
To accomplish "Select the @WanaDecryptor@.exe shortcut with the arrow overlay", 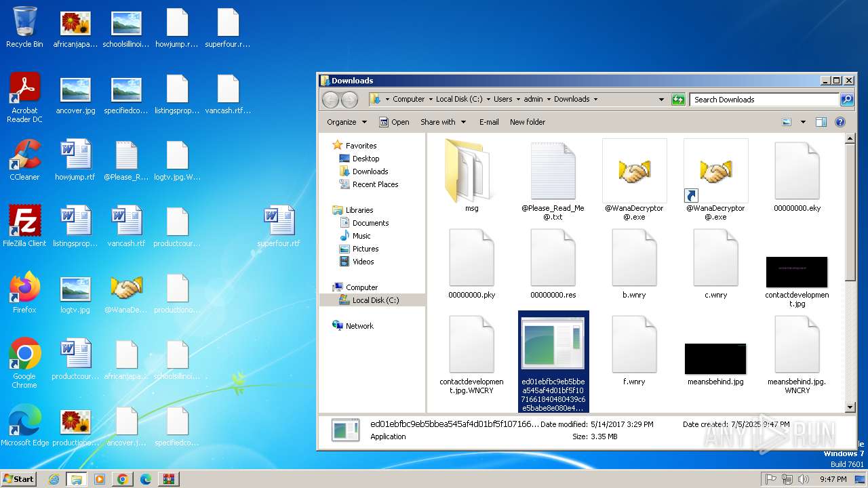I will click(x=716, y=180).
